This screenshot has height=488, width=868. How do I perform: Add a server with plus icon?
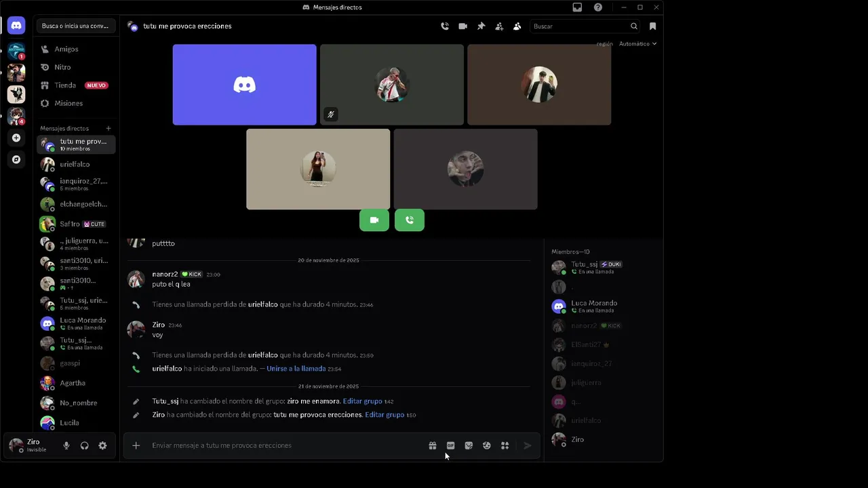point(16,138)
